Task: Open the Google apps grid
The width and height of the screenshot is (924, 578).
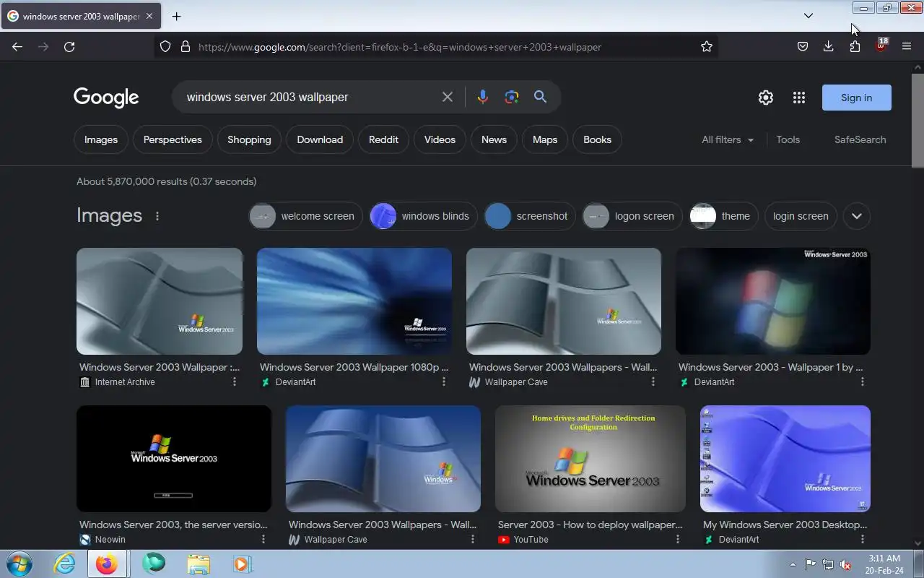Action: (x=799, y=98)
